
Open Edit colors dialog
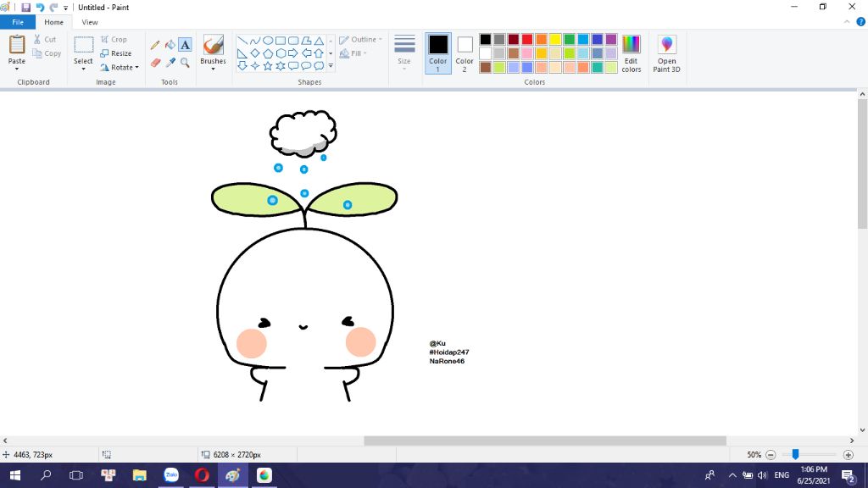(x=632, y=53)
